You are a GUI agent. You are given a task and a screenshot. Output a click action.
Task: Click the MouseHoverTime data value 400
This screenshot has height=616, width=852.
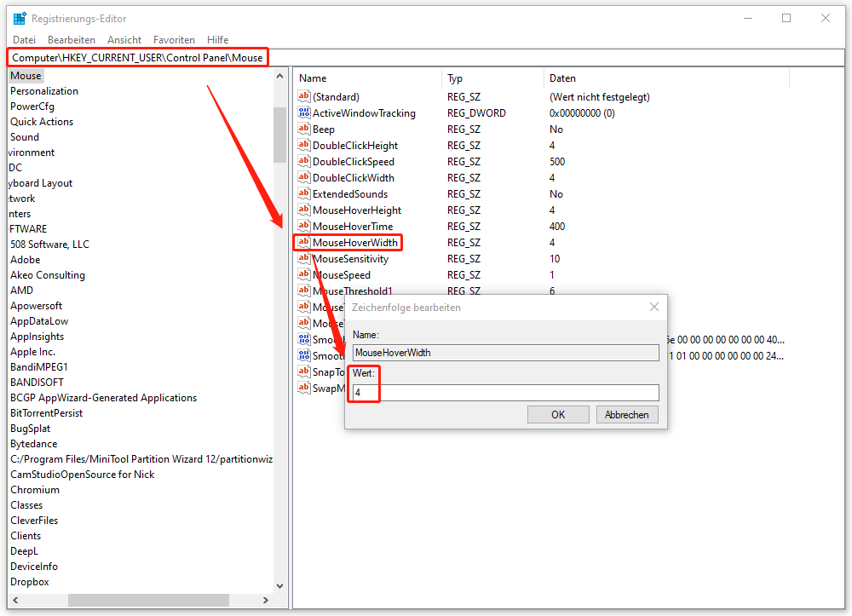point(557,226)
